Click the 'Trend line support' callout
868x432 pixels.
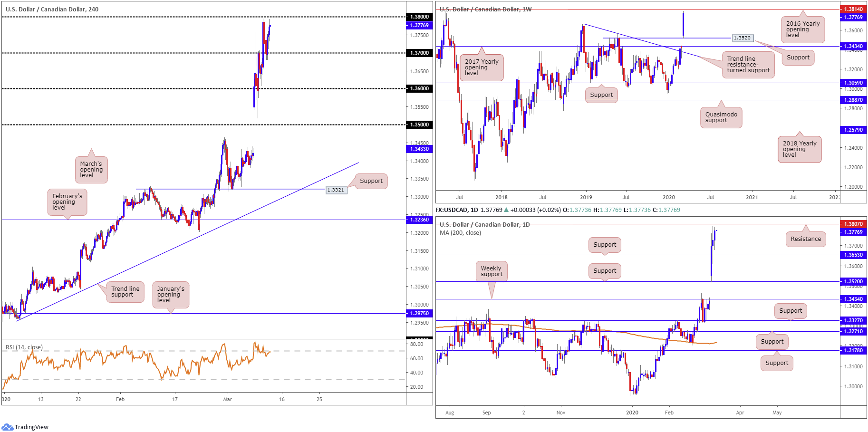pyautogui.click(x=125, y=292)
